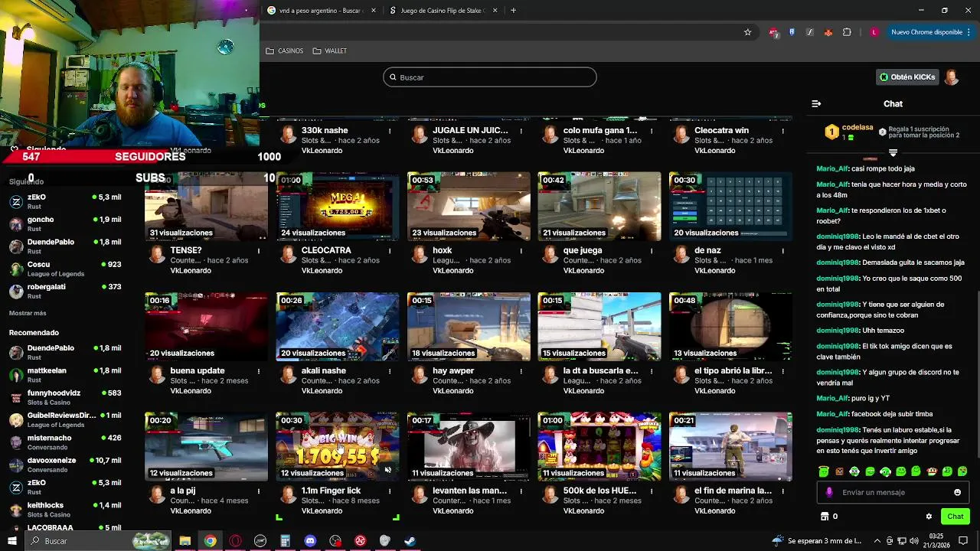Open the WALLET bookmark folder
This screenshot has height=551, width=980.
(x=330, y=51)
